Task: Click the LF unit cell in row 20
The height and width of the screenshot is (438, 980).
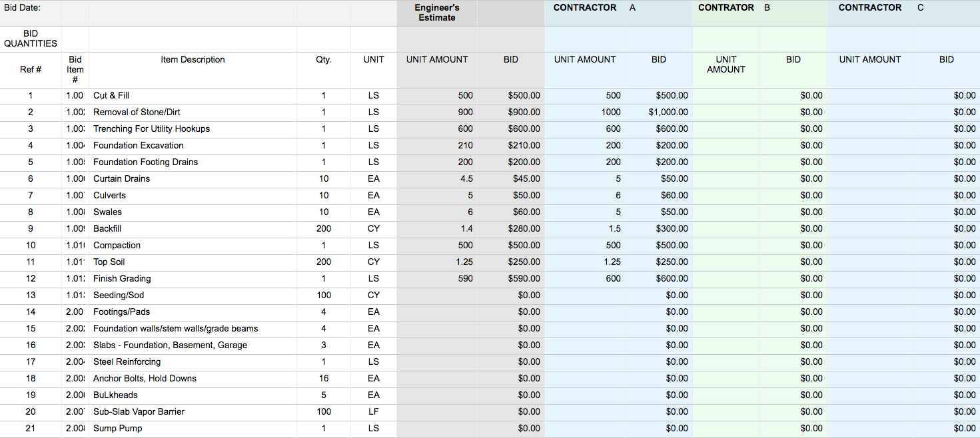Action: [374, 412]
